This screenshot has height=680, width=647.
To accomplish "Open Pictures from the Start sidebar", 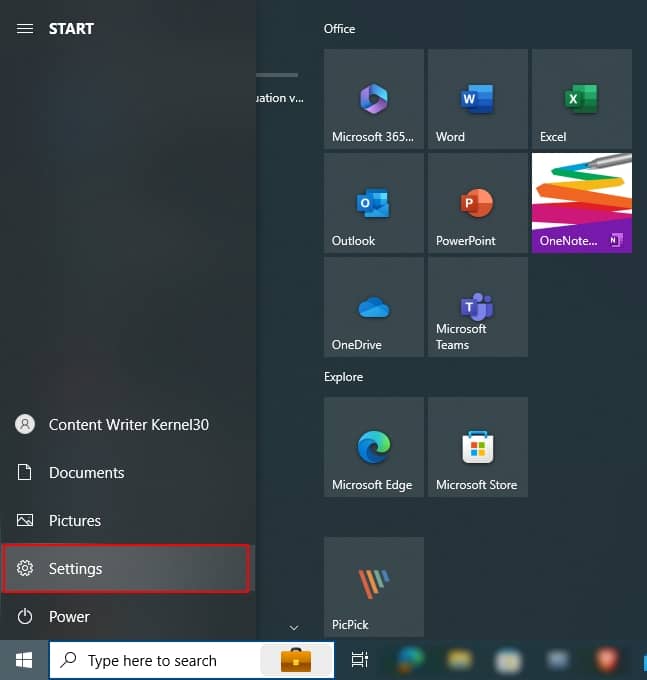I will click(x=126, y=520).
